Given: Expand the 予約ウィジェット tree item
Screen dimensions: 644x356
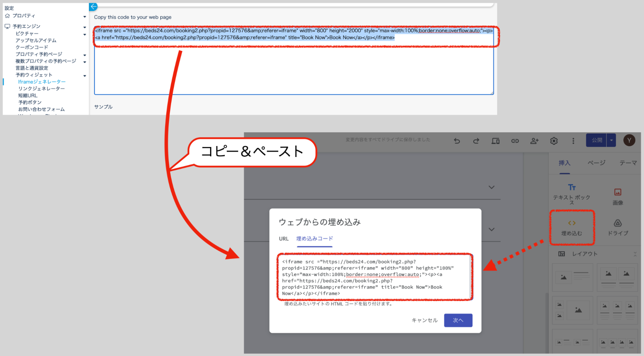Looking at the screenshot, I should pyautogui.click(x=85, y=76).
